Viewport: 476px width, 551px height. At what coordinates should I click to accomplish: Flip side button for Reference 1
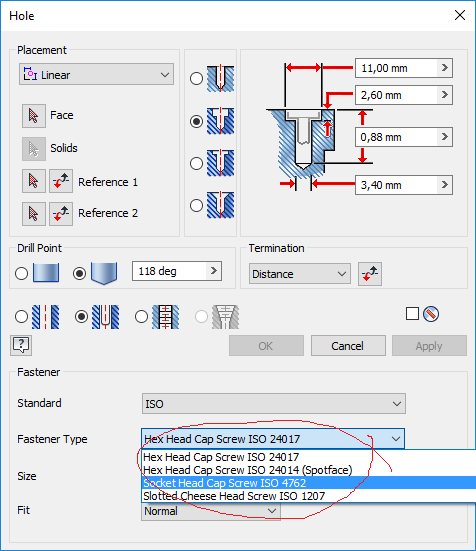[x=61, y=181]
